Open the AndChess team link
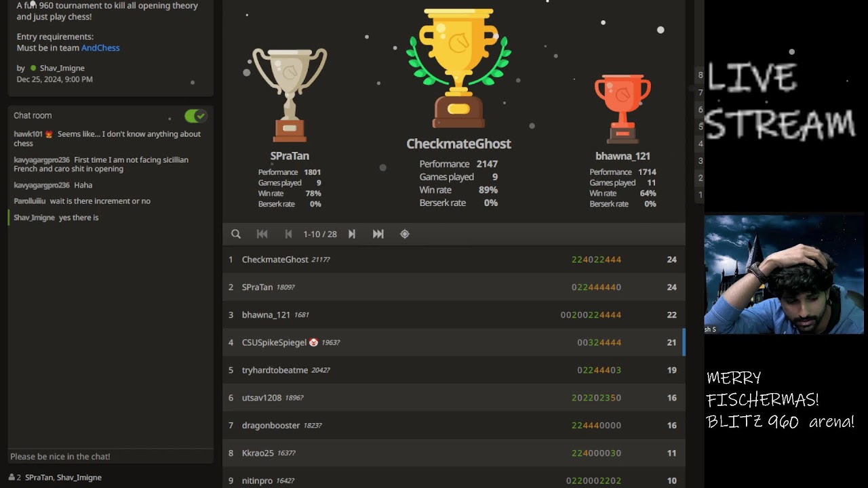Screen dimensions: 868x488 coord(100,48)
